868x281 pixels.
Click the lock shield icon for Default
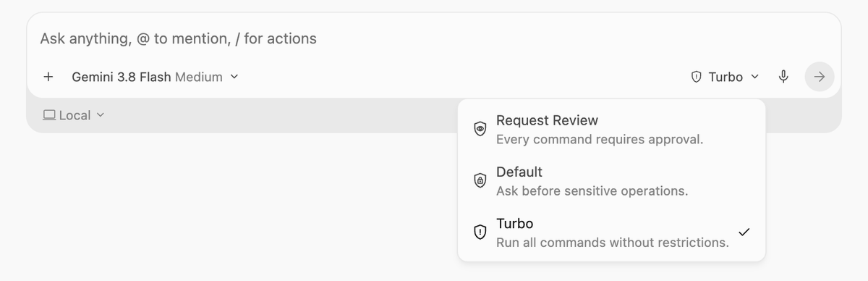[x=480, y=181]
